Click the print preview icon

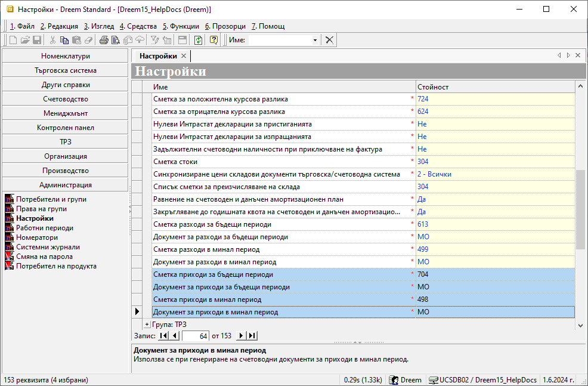coord(116,40)
